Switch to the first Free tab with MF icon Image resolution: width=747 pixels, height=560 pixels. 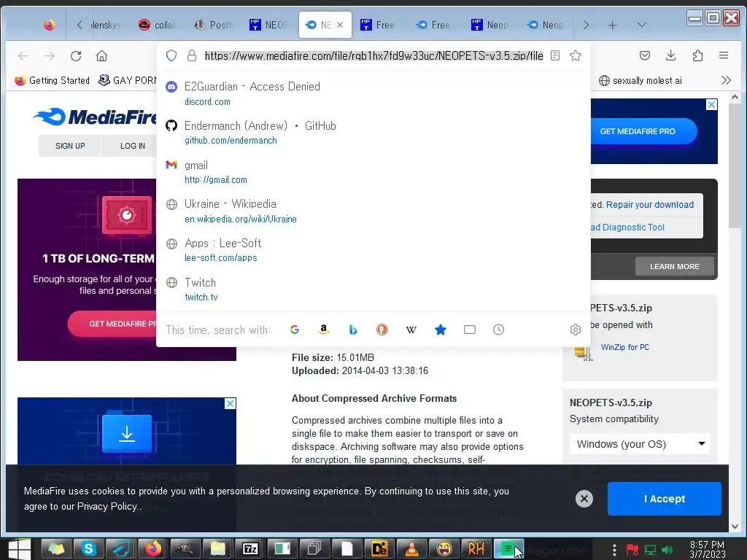click(x=377, y=25)
